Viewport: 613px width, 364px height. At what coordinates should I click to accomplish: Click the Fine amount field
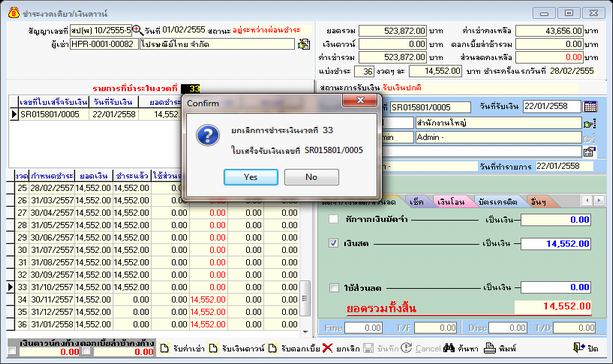pos(364,328)
